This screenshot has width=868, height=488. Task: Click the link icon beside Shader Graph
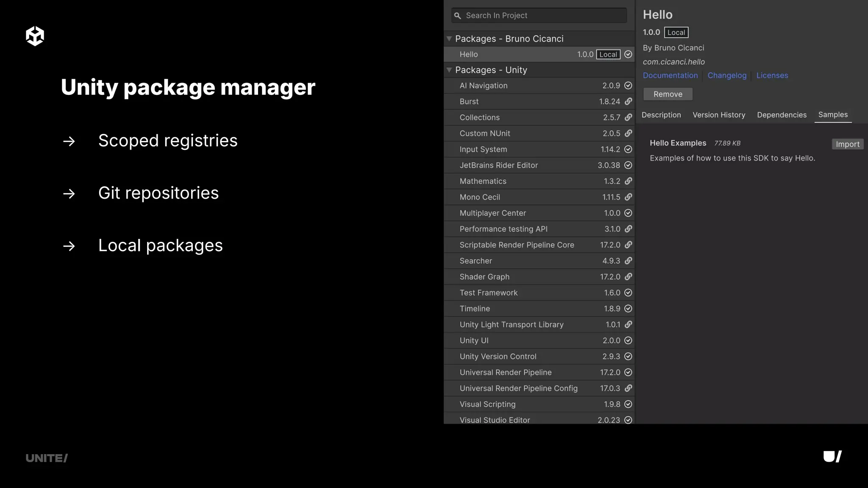pos(628,277)
